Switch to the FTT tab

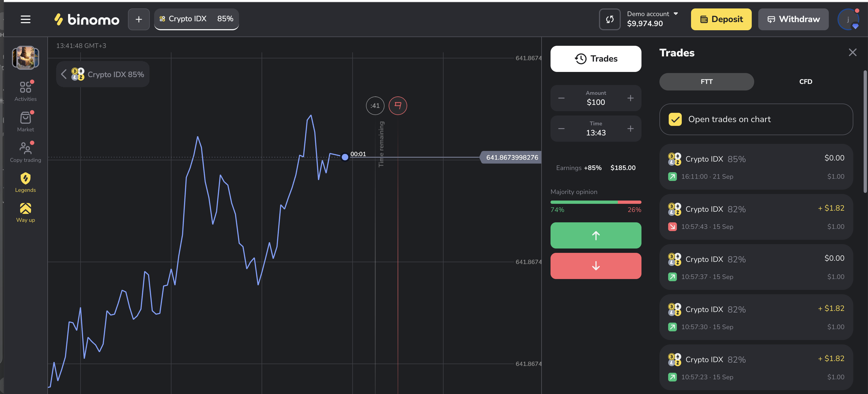[x=707, y=82]
